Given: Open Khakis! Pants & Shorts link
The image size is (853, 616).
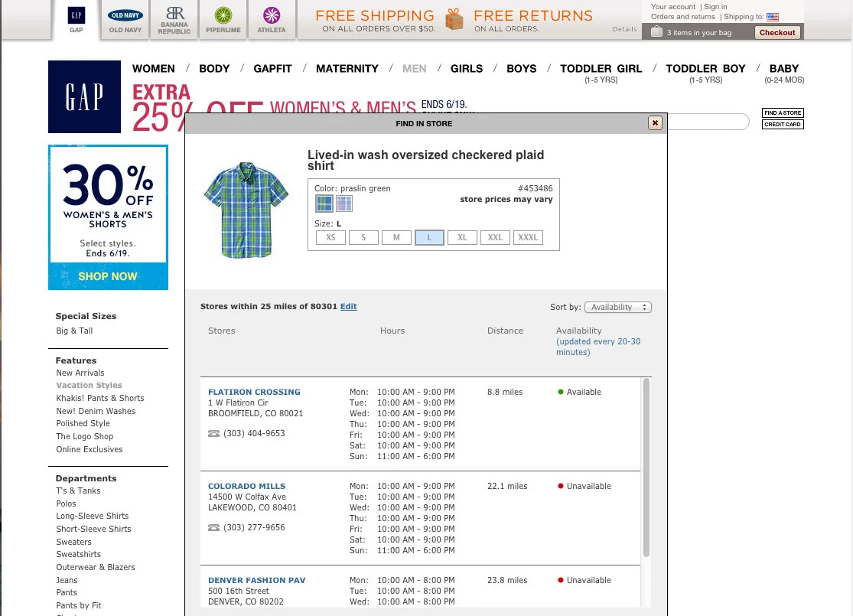Looking at the screenshot, I should [100, 399].
